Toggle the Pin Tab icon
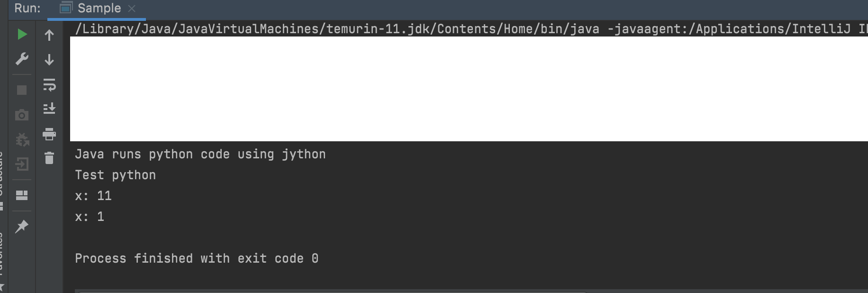 pyautogui.click(x=22, y=227)
